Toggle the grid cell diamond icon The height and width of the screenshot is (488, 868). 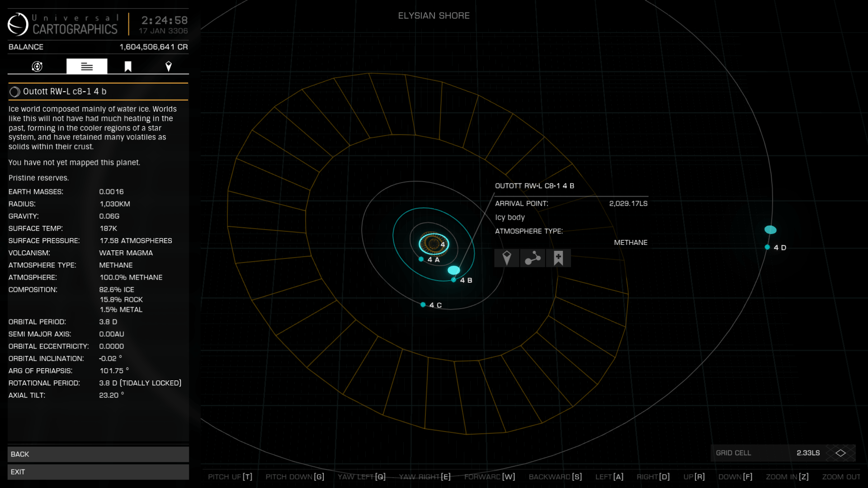pyautogui.click(x=840, y=453)
